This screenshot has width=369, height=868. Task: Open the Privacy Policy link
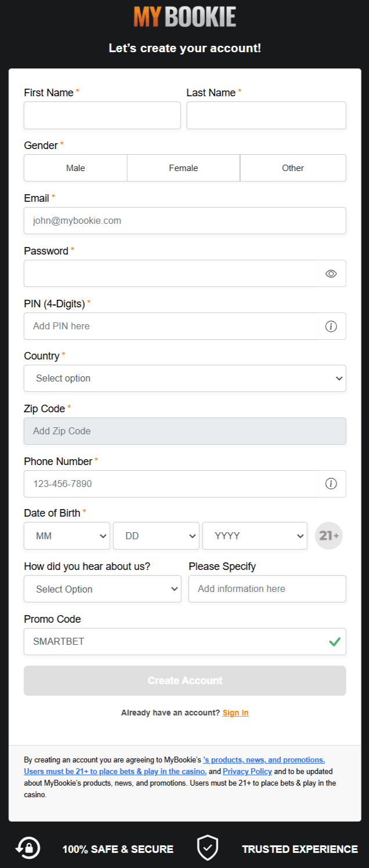[x=247, y=772]
